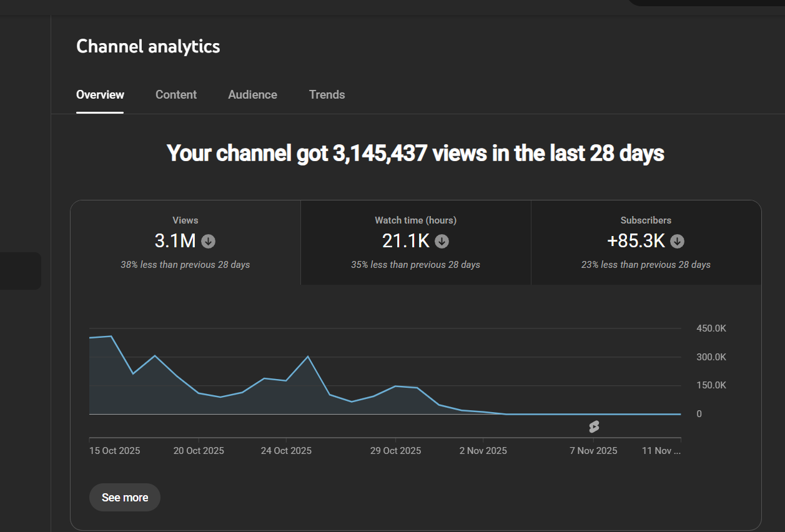Click the Shorts icon marker on the chart
Image resolution: width=785 pixels, height=532 pixels.
click(x=594, y=426)
